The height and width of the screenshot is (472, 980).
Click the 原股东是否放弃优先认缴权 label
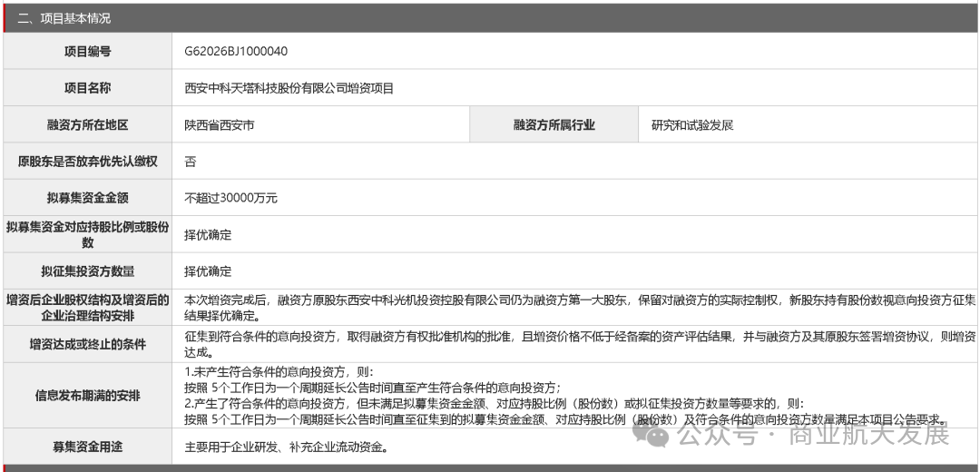(87, 162)
